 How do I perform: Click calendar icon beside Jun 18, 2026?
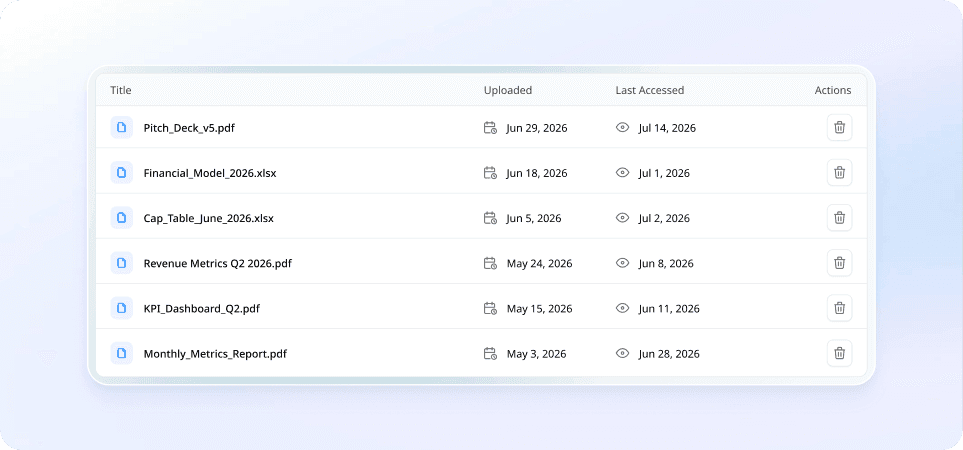tap(490, 173)
